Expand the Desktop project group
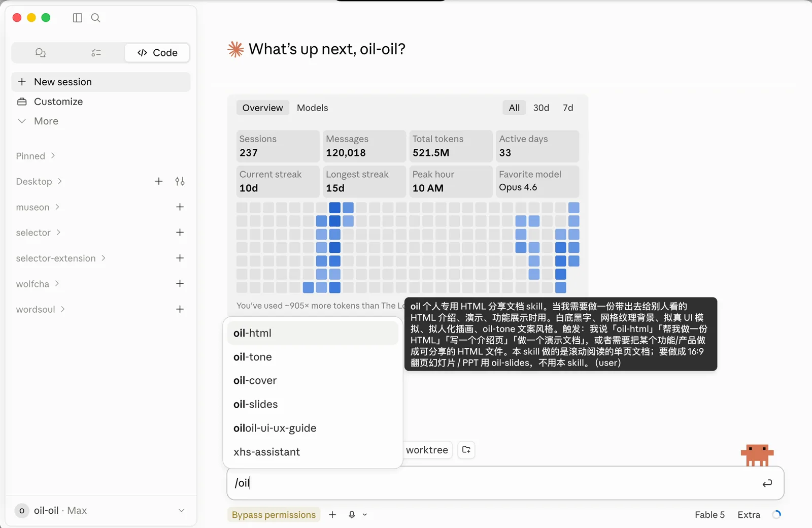This screenshot has height=528, width=812. 39,181
